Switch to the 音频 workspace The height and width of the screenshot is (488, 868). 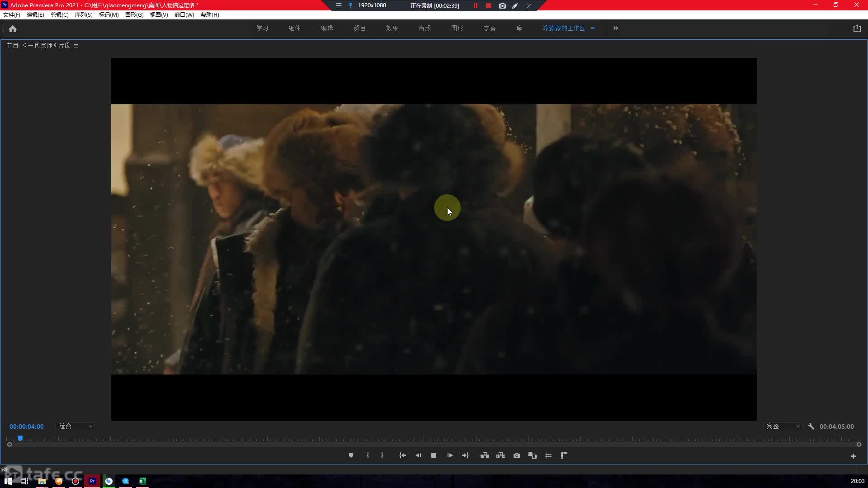pos(425,28)
